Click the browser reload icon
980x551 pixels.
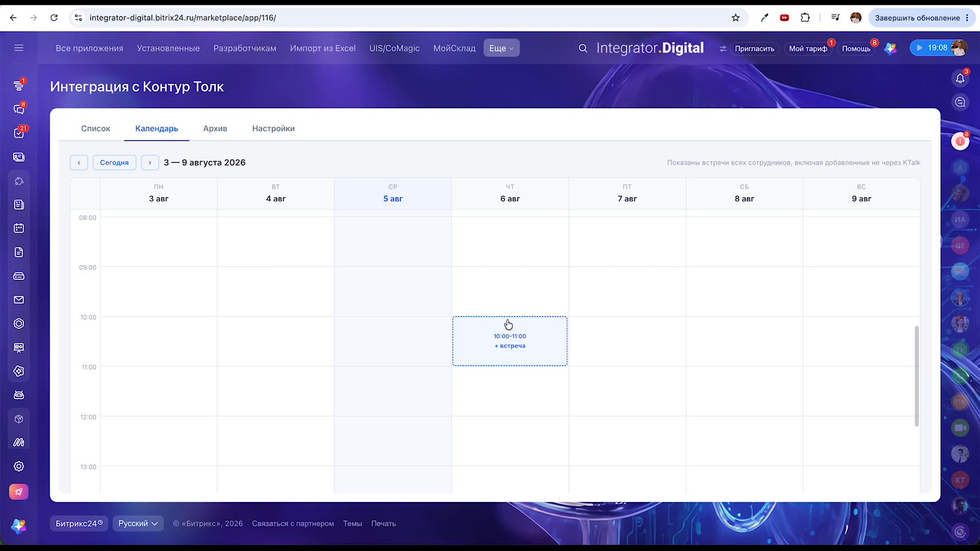coord(54,18)
